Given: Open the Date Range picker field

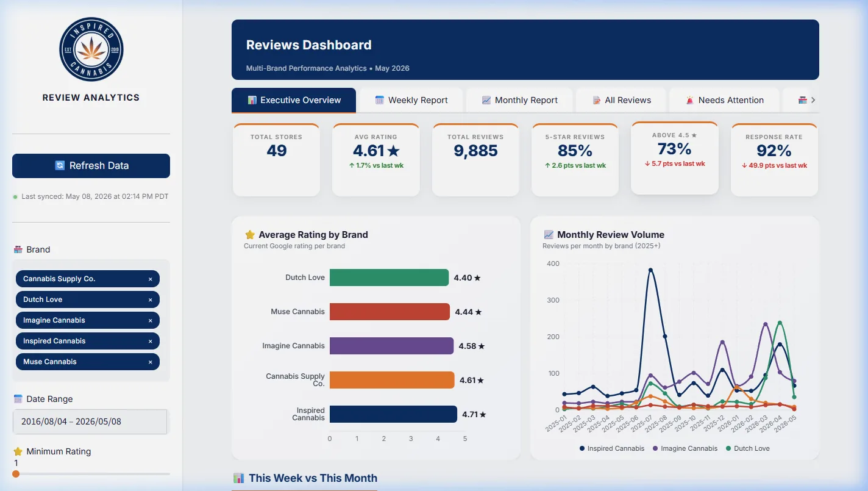Looking at the screenshot, I should [90, 421].
